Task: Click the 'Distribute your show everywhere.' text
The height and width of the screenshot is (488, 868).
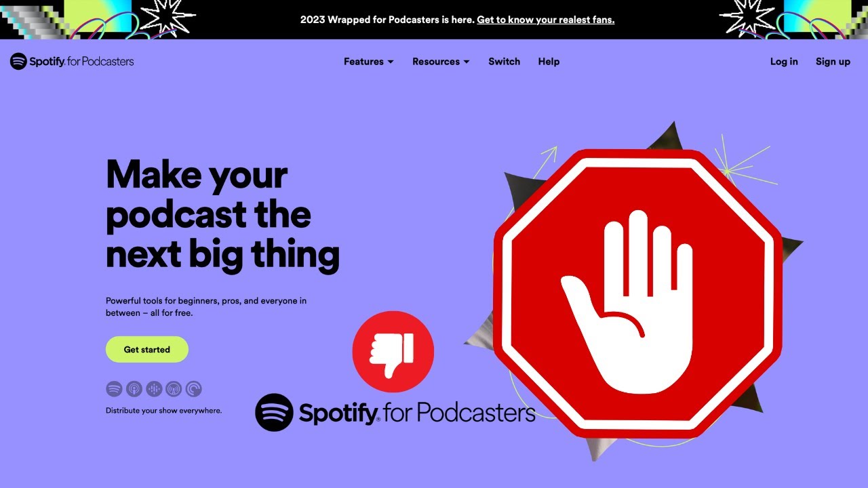Action: tap(163, 410)
